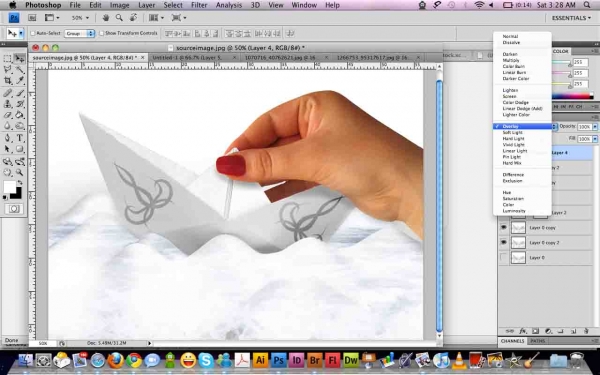Open the Layer menu
This screenshot has width=600, height=375.
click(x=147, y=5)
